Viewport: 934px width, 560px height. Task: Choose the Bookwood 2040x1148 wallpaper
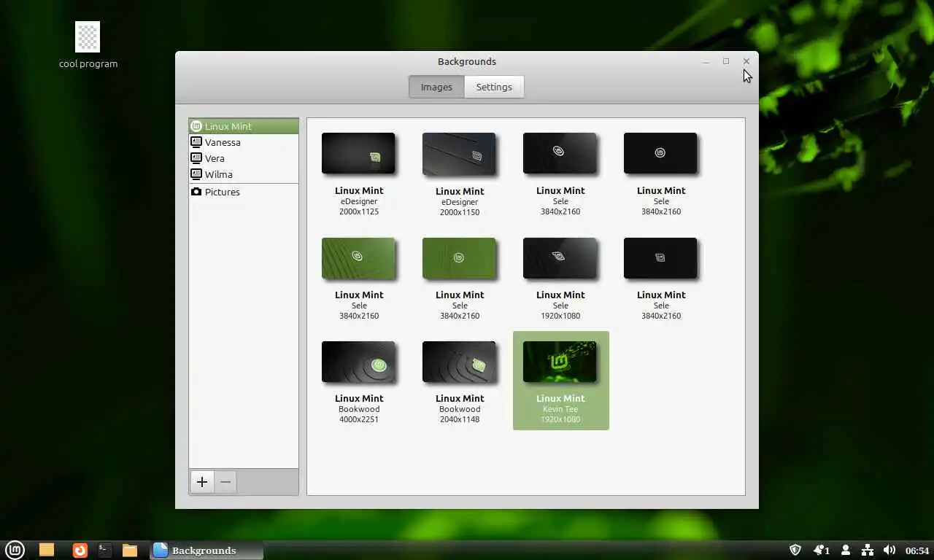pos(460,382)
